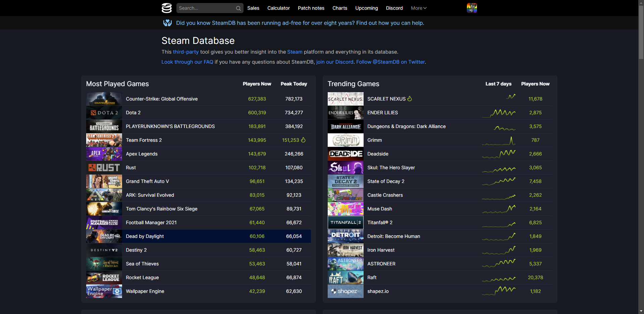Open Muse Dash game title

380,209
